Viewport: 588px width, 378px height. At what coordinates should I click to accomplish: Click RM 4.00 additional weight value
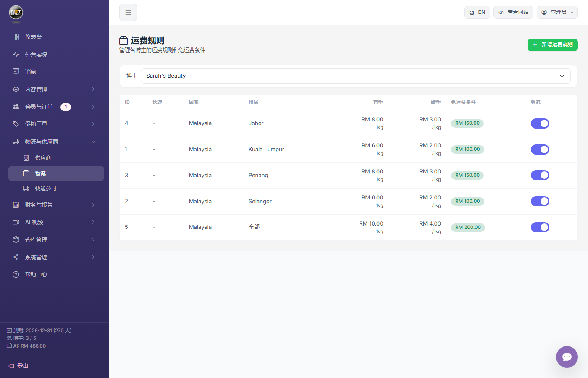(430, 224)
